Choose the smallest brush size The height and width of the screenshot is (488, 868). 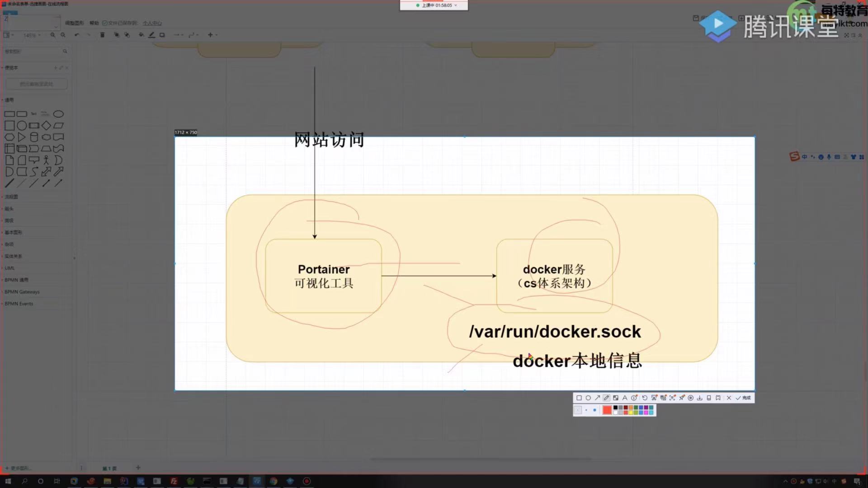tap(578, 410)
